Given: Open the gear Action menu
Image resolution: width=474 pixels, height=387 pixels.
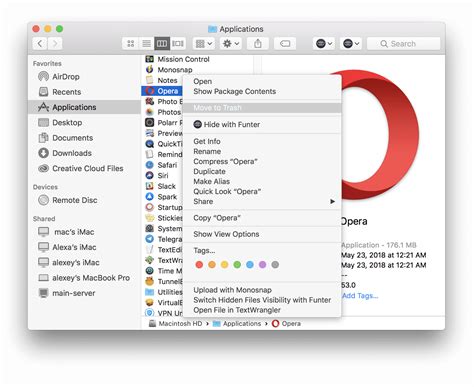Looking at the screenshot, I should coord(231,44).
